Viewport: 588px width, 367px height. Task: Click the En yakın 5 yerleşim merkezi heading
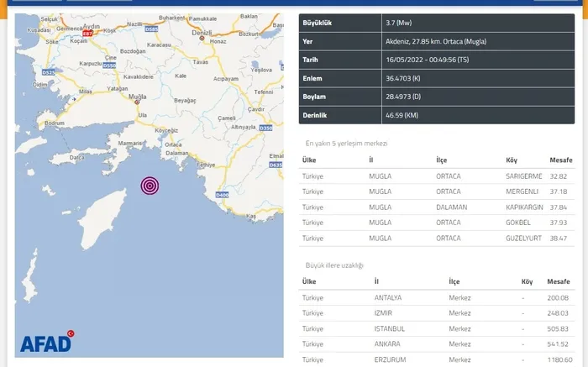pyautogui.click(x=346, y=144)
